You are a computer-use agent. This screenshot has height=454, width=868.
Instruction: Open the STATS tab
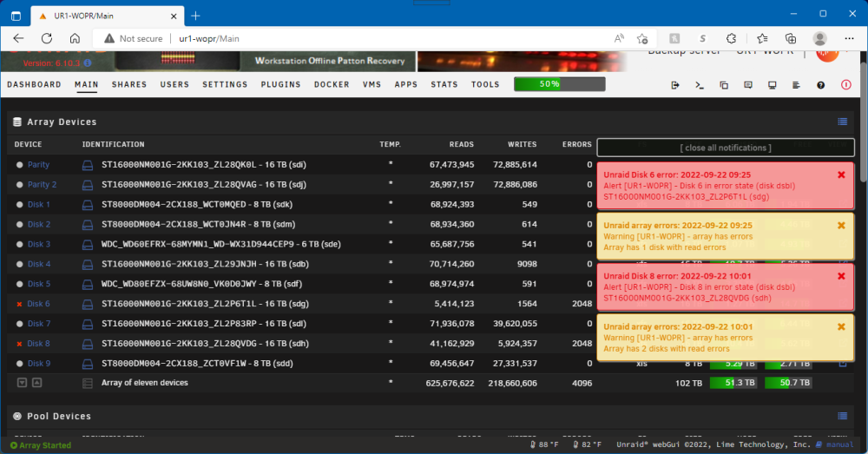[444, 85]
